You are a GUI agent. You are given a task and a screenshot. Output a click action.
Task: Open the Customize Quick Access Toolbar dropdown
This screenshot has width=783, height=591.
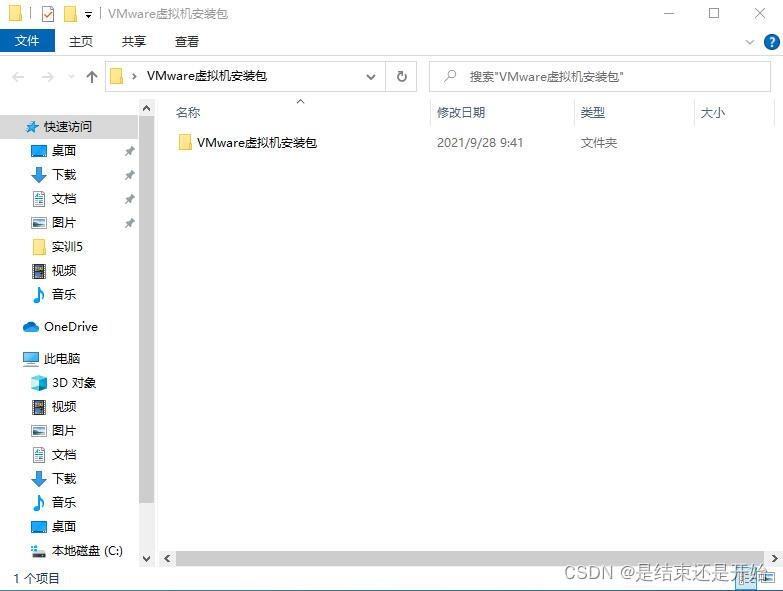(x=88, y=14)
